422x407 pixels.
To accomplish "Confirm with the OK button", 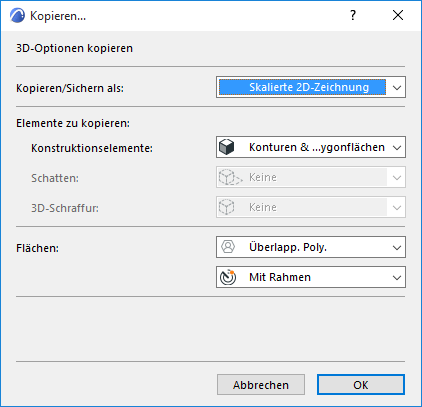I will (x=361, y=385).
